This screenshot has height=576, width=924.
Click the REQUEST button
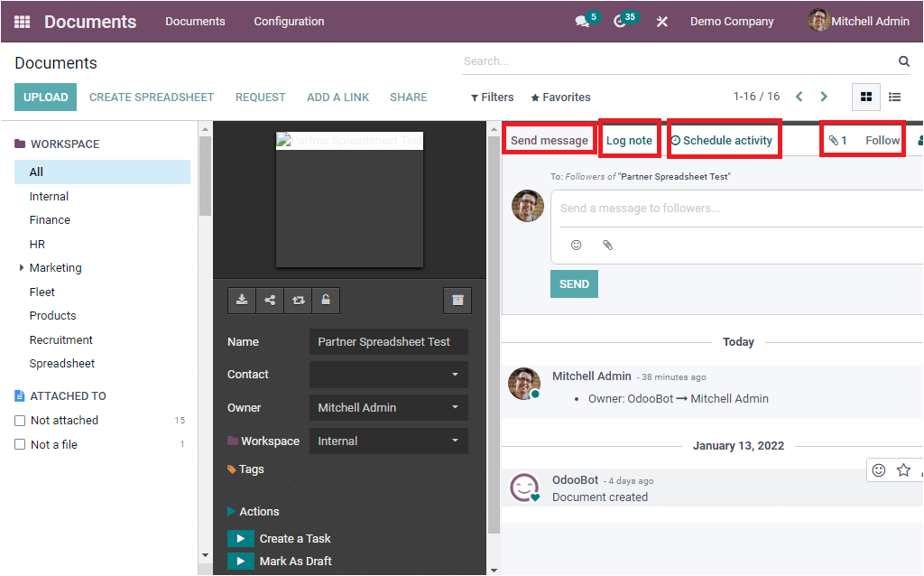[261, 98]
